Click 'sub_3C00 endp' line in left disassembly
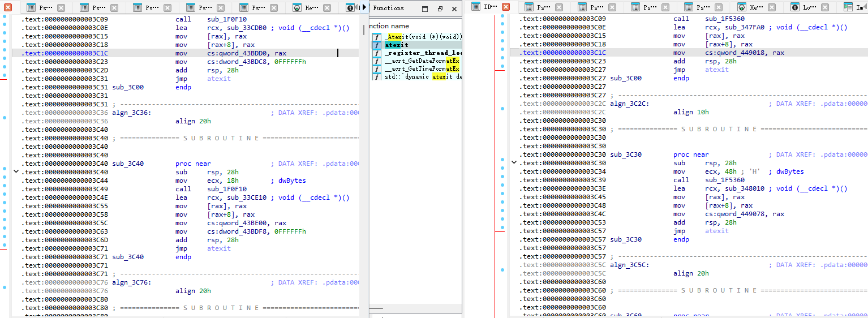Screen dimensions: 868x318 point(152,87)
